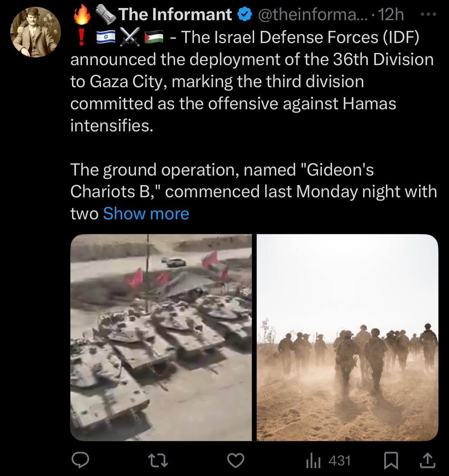The width and height of the screenshot is (449, 476).
Task: Open the reply comment icon
Action: tap(80, 460)
